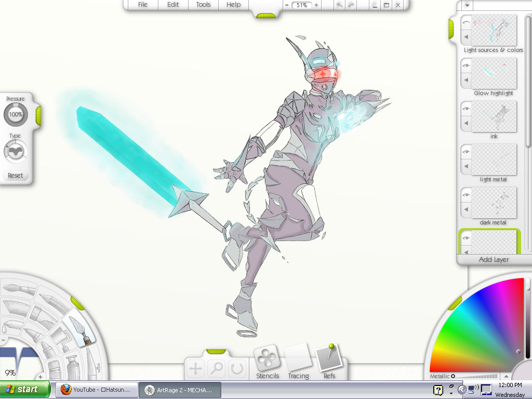Open Glow highlight layer options arrow
The height and width of the screenshot is (399, 532).
(466, 80)
